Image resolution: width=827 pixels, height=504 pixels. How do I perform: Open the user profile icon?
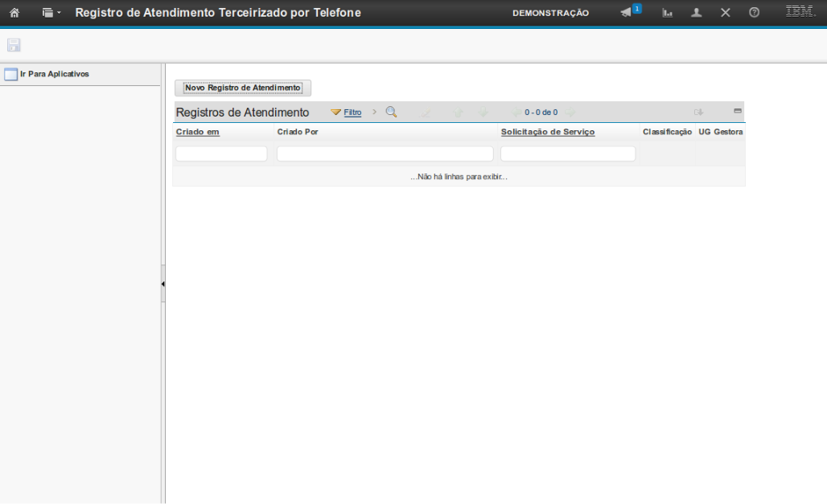click(697, 13)
